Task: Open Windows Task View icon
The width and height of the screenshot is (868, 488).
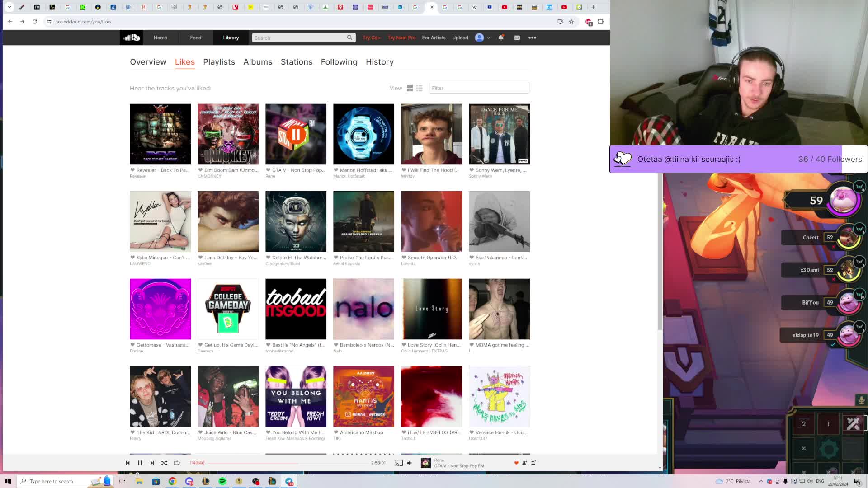Action: 122,481
